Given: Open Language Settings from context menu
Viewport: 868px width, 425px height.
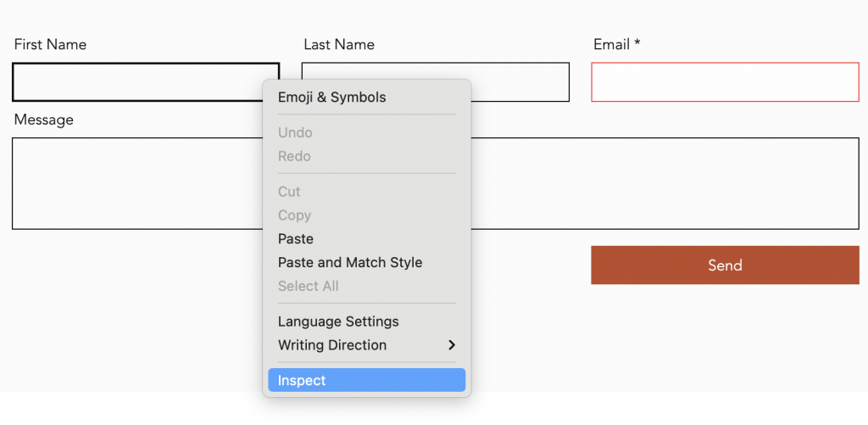Looking at the screenshot, I should pyautogui.click(x=338, y=322).
